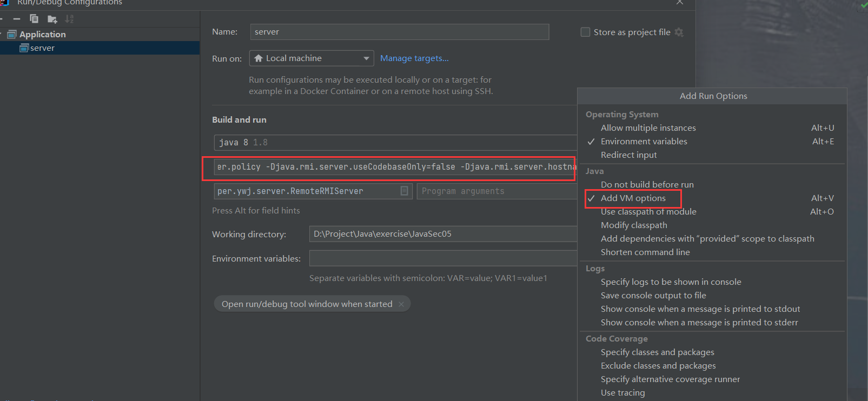Screen dimensions: 868x401
Task: Click the Press Alt for field hints text
Action: [x=256, y=211]
